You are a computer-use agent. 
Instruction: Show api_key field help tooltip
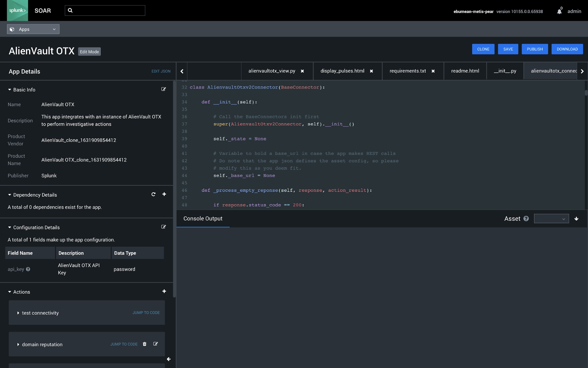coord(28,269)
